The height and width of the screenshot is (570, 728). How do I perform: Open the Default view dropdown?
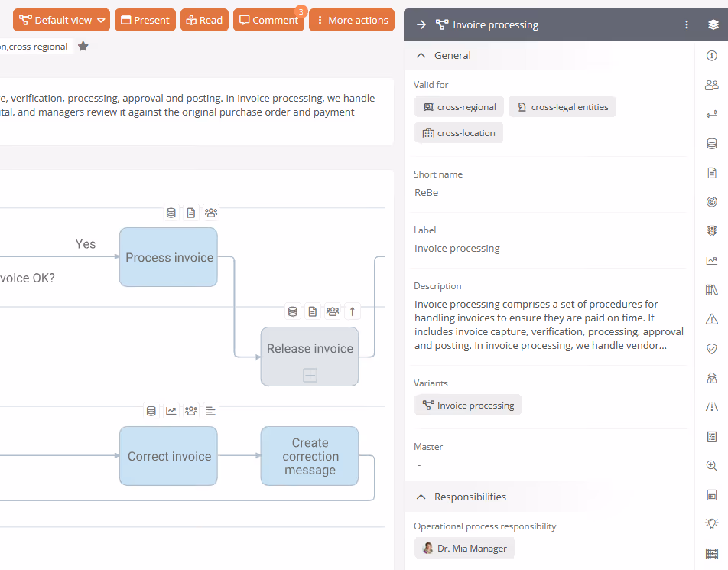point(61,20)
